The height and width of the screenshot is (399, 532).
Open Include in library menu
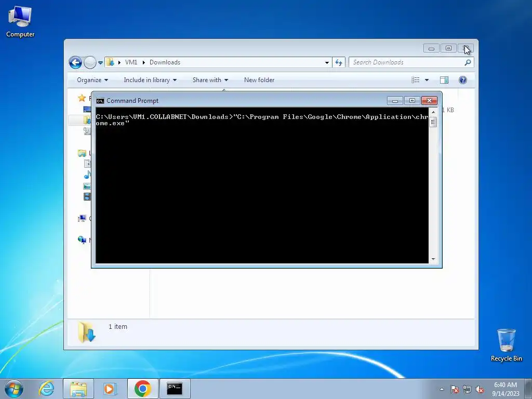click(150, 80)
